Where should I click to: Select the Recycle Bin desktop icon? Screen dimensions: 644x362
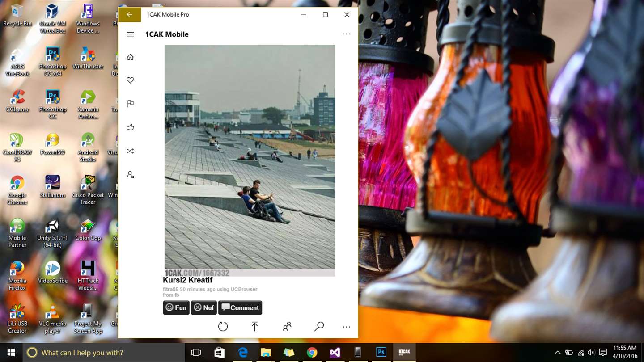[x=17, y=16]
